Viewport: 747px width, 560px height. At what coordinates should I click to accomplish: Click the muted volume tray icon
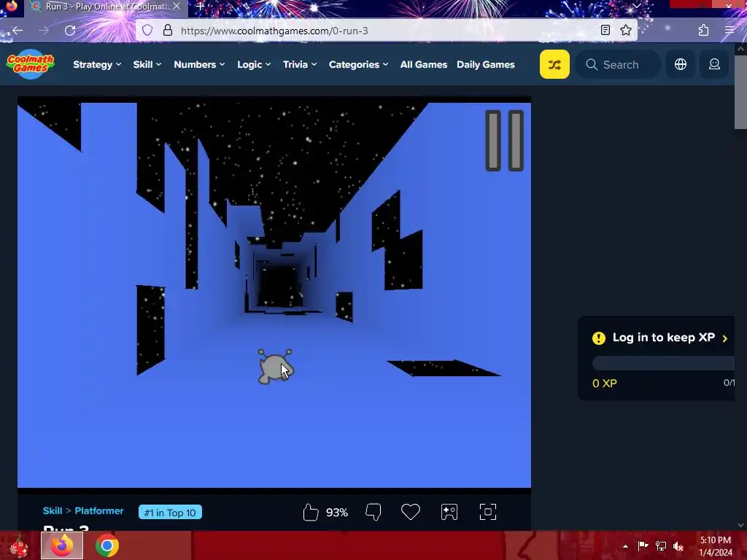[678, 546]
